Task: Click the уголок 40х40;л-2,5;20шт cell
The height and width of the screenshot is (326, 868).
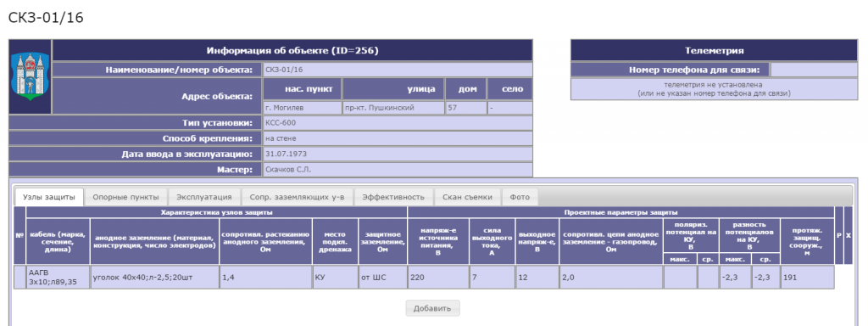Action: [154, 278]
